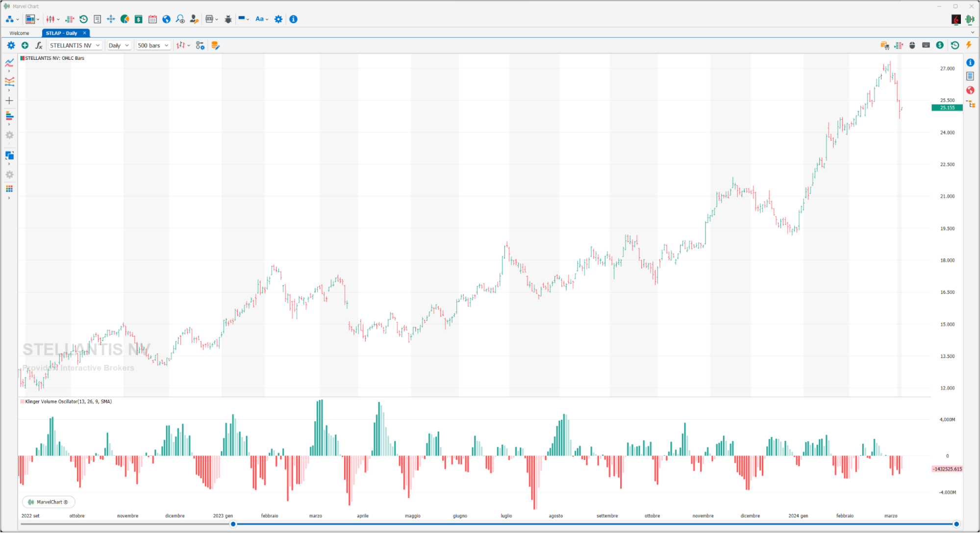Open the 500 bars dropdown
Viewport: 980px width, 533px height.
click(x=153, y=45)
